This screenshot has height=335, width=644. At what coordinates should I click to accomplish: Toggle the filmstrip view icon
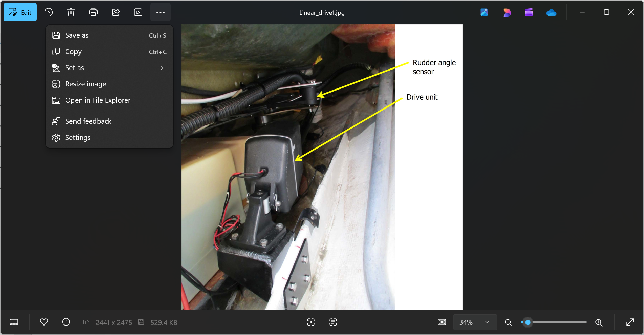tap(14, 322)
